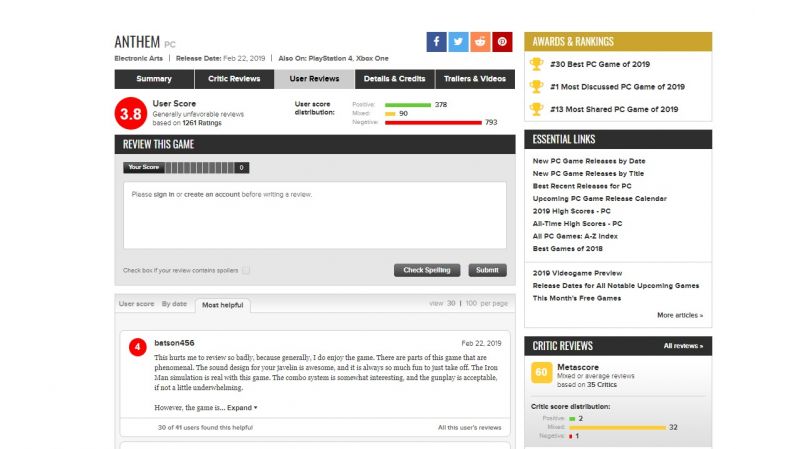Sort reviews by User score
800x449 pixels.
point(136,304)
